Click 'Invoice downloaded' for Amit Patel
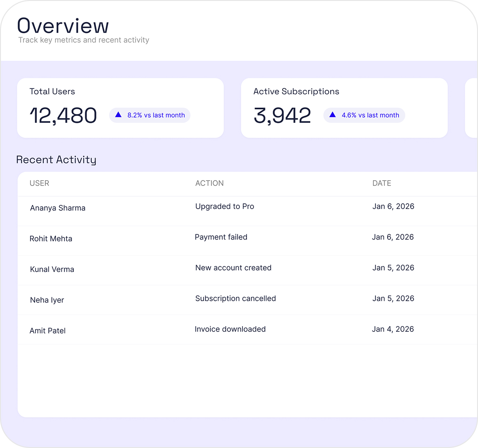 click(x=230, y=329)
